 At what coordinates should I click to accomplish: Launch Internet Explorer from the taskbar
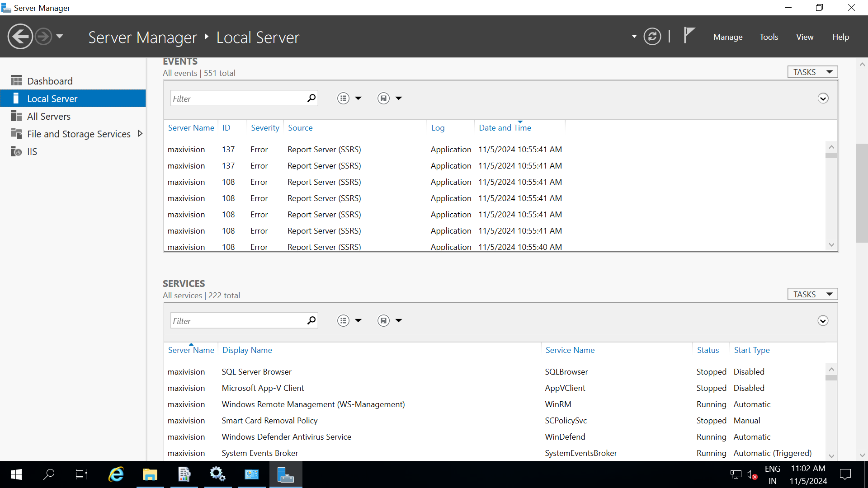pyautogui.click(x=116, y=474)
